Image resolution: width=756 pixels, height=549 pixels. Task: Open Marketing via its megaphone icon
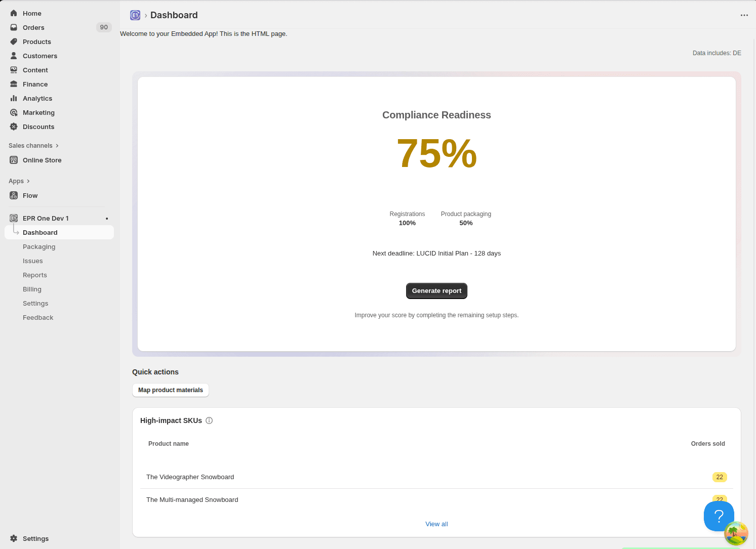tap(14, 112)
